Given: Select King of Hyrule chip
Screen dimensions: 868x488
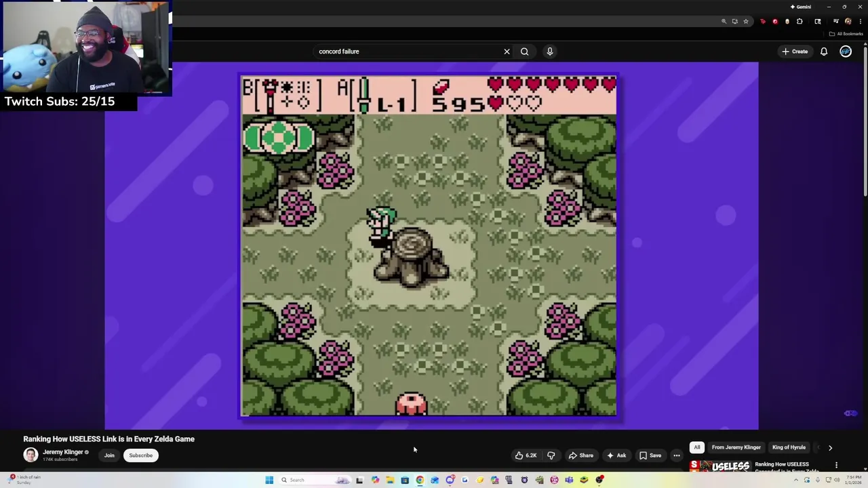Looking at the screenshot, I should (x=789, y=447).
